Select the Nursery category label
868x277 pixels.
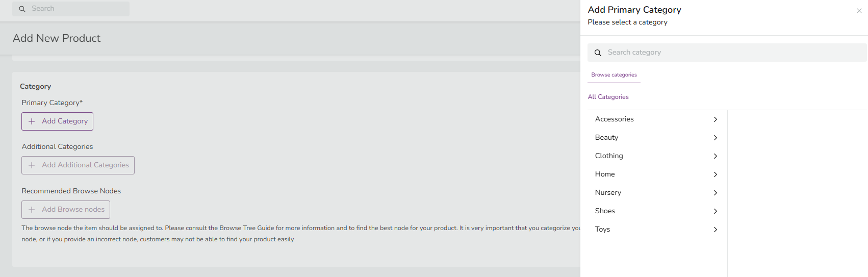(x=608, y=193)
